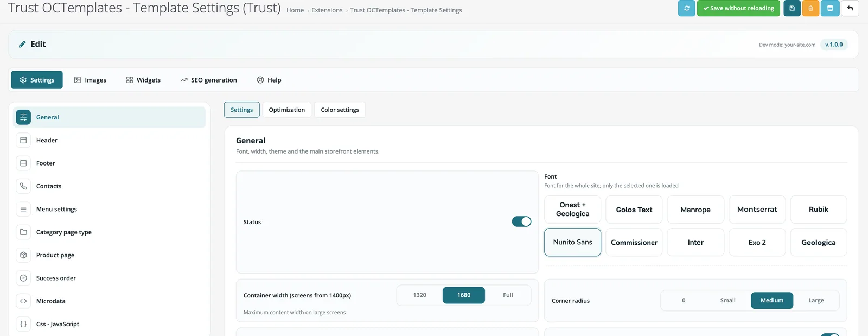Switch to the Images tab
Screen dimensions: 868x336
pyautogui.click(x=90, y=80)
